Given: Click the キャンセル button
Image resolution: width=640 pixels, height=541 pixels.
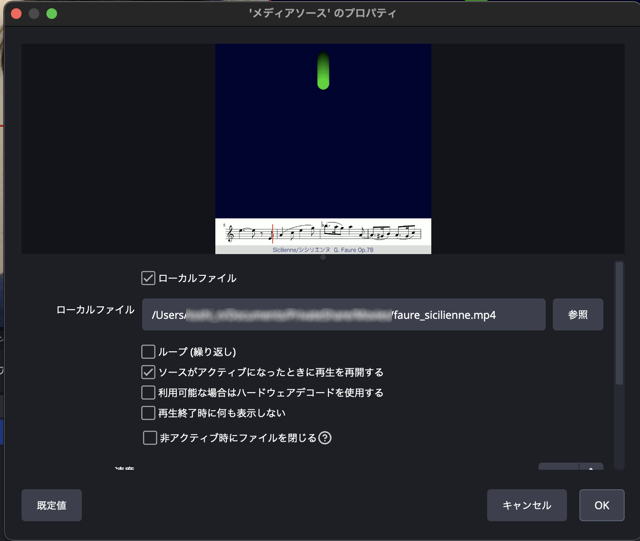Looking at the screenshot, I should click(x=527, y=505).
